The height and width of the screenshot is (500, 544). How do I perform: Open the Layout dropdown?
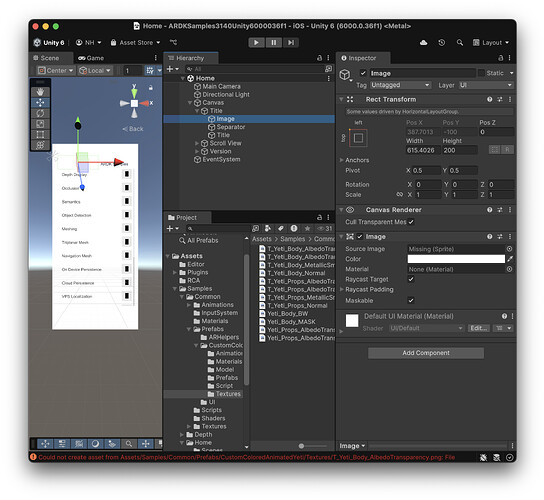click(491, 43)
